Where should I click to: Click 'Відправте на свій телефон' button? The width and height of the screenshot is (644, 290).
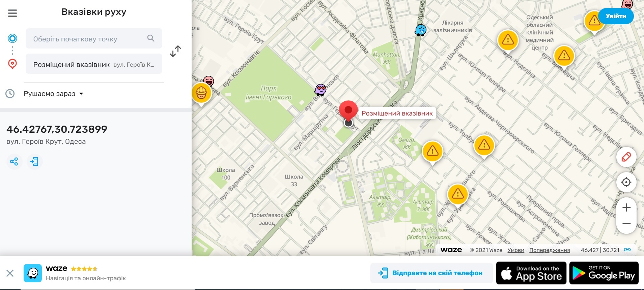[x=431, y=273]
